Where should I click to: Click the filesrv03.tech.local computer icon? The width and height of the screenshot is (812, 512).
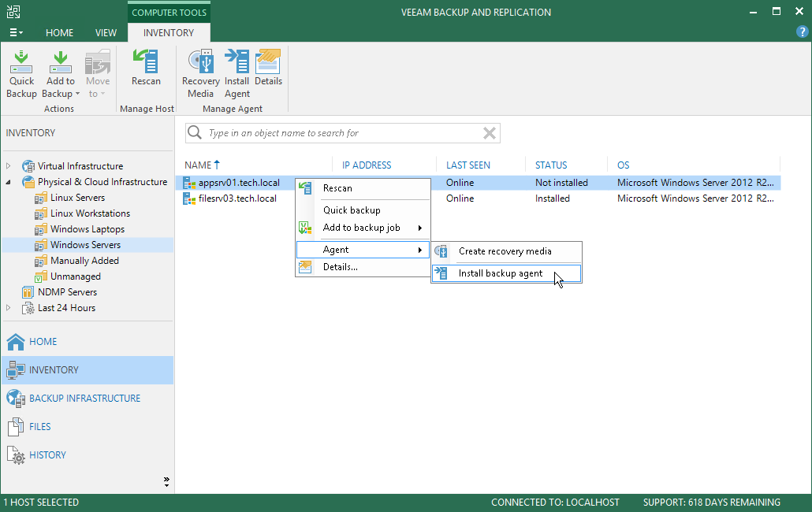click(x=189, y=198)
